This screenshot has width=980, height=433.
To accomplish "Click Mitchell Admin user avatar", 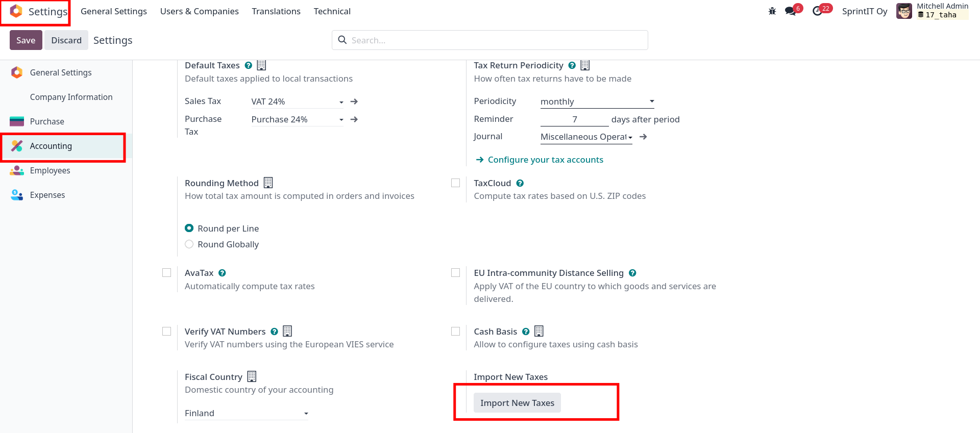I will pos(904,11).
